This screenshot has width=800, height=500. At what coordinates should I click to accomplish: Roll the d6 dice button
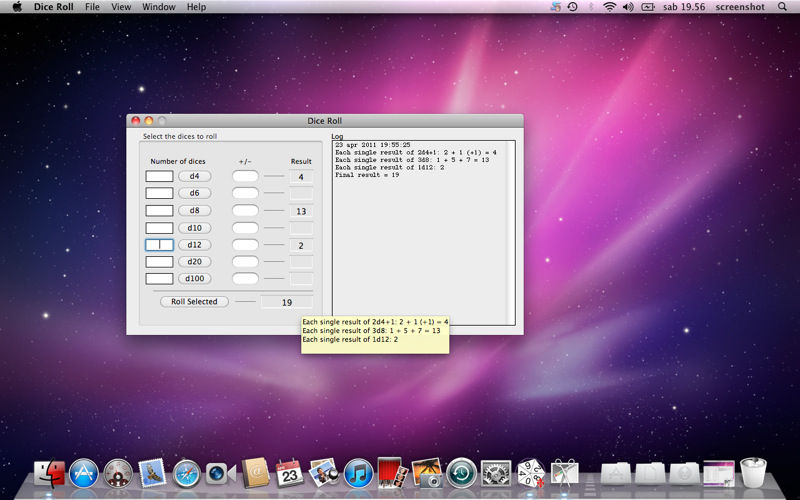click(x=194, y=193)
